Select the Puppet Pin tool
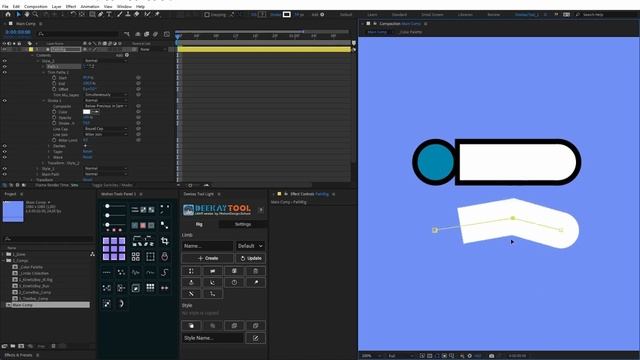The width and height of the screenshot is (640, 360). (157, 14)
